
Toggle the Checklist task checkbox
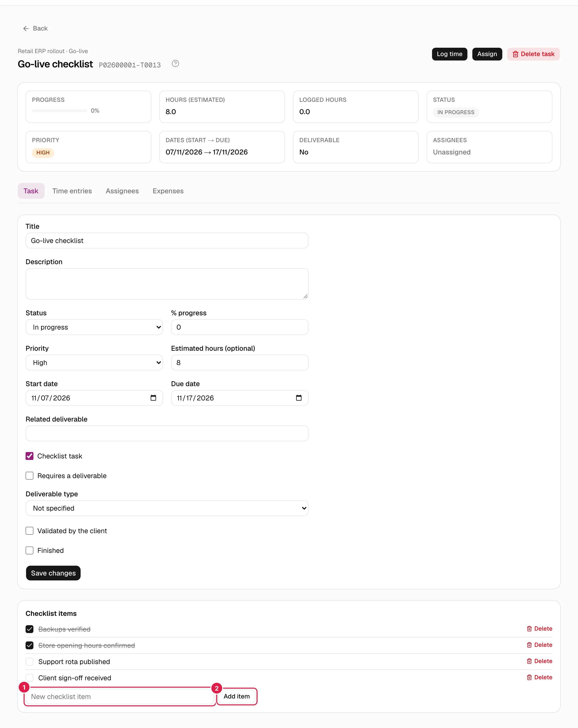point(30,456)
